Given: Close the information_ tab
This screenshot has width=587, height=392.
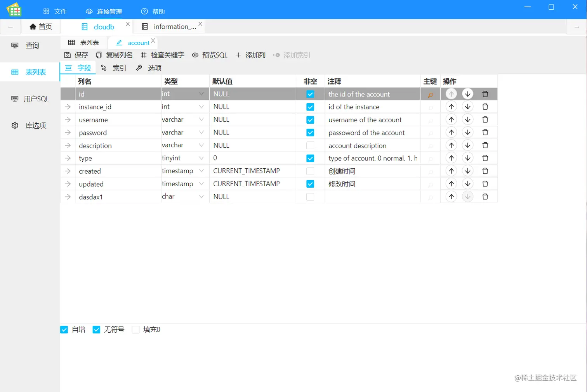Looking at the screenshot, I should [x=200, y=24].
